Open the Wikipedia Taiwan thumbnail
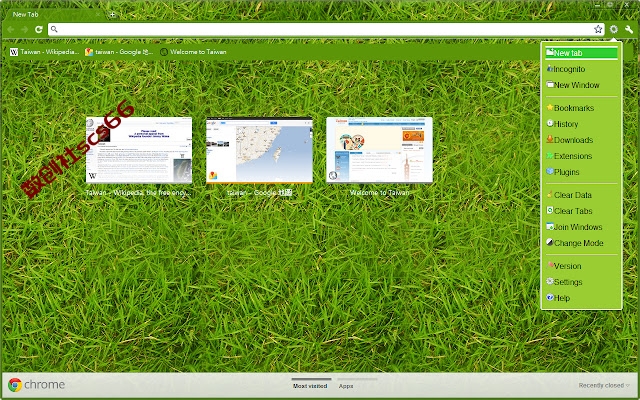 tap(139, 150)
